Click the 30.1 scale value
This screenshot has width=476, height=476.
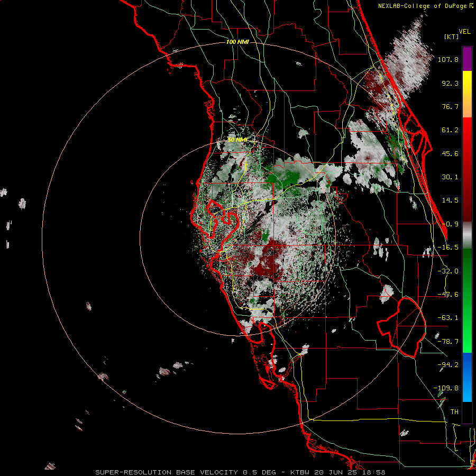(x=450, y=177)
